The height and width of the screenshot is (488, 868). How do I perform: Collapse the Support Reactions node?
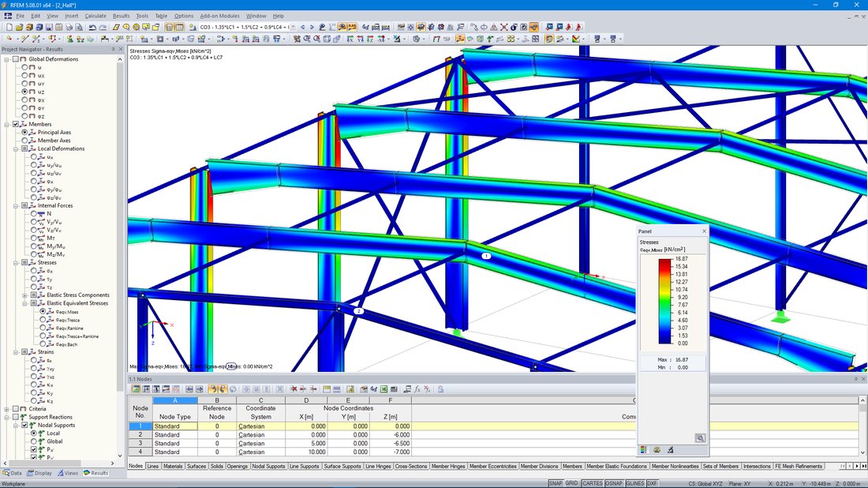point(7,417)
